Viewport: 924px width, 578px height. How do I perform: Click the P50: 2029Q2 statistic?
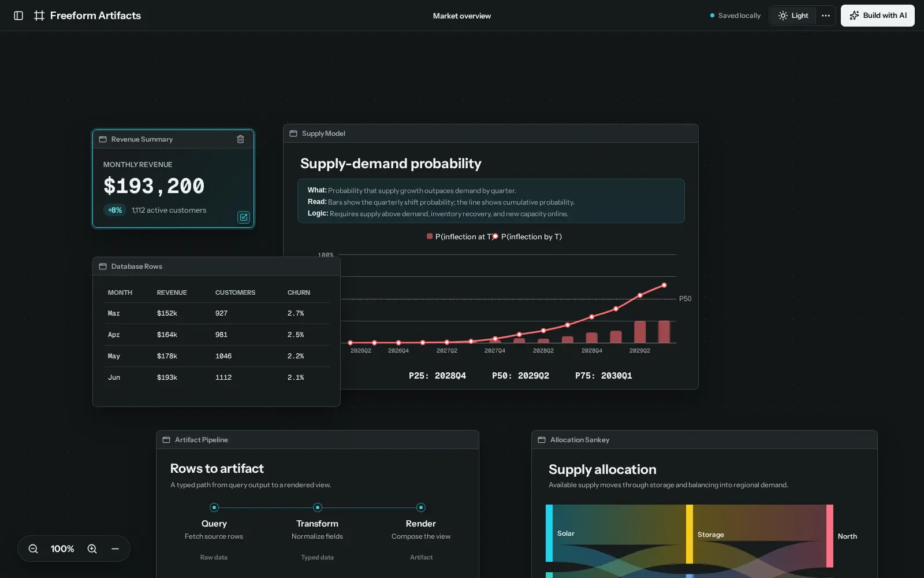coord(520,376)
